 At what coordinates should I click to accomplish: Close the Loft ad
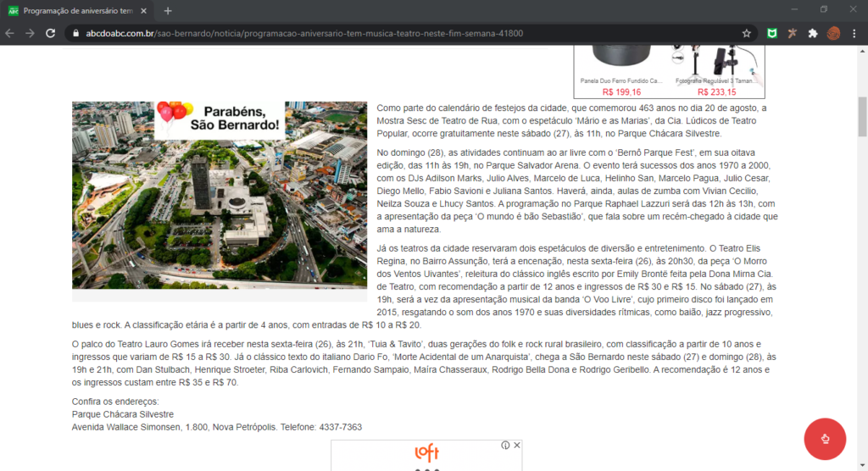coord(517,445)
